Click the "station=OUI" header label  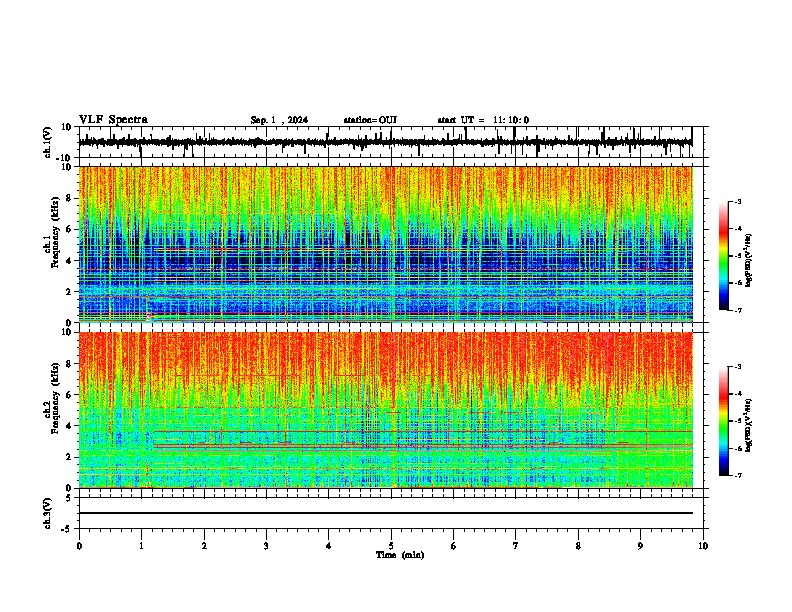coord(370,120)
